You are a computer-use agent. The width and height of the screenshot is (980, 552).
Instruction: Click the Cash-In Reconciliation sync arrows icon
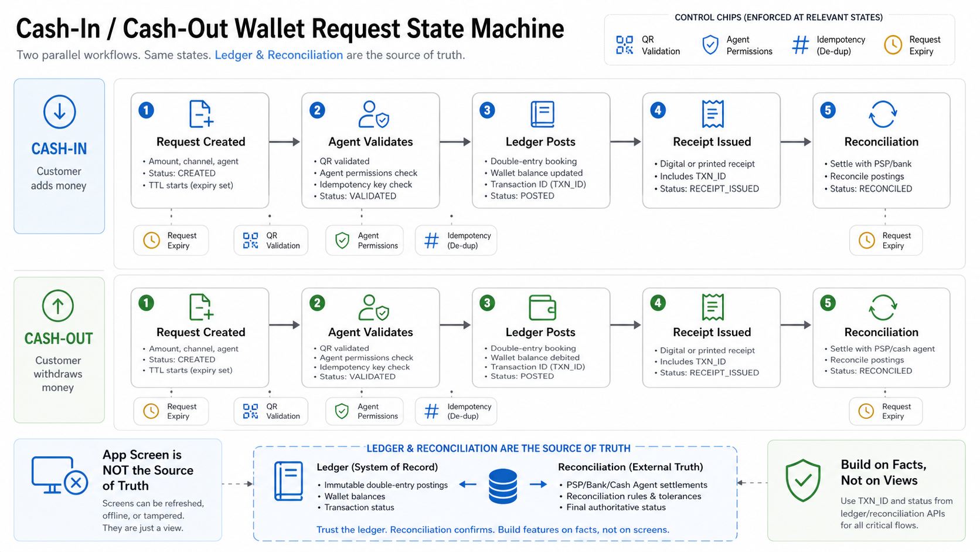pos(882,114)
